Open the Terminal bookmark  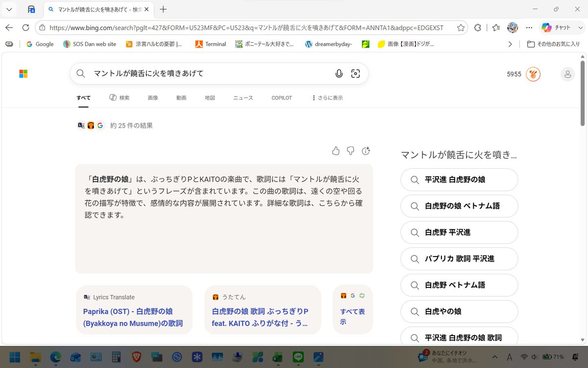pos(211,44)
